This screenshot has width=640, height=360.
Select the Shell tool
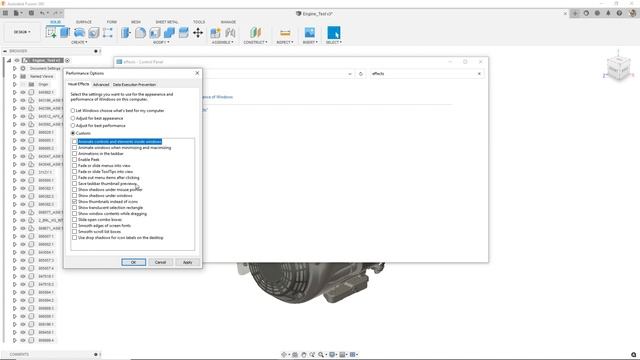pyautogui.click(x=155, y=32)
